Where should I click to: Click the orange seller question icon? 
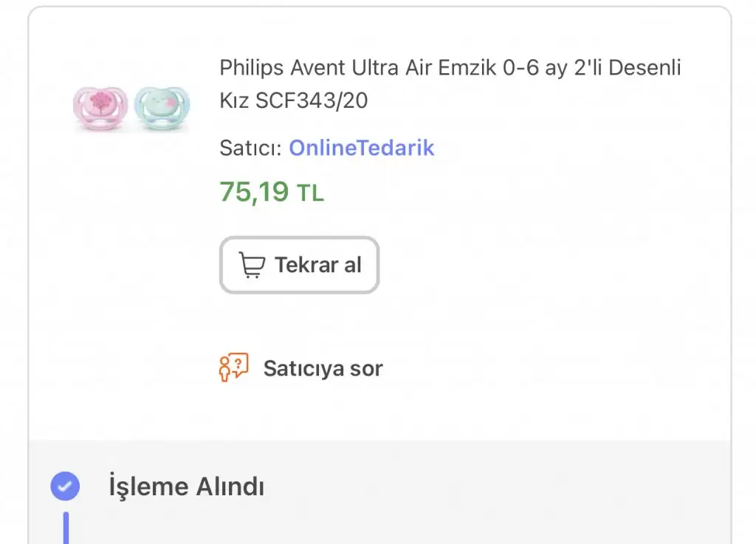[233, 367]
